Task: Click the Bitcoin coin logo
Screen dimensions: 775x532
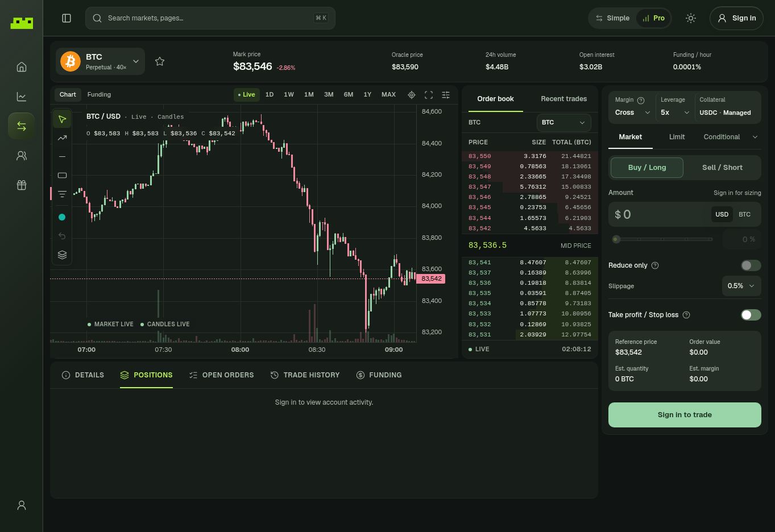Action: tap(71, 61)
